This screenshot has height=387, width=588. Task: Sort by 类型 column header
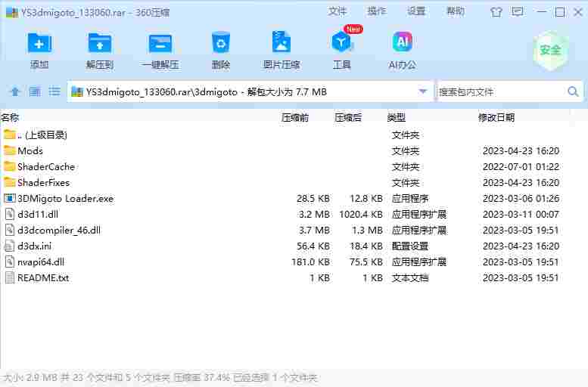[396, 118]
